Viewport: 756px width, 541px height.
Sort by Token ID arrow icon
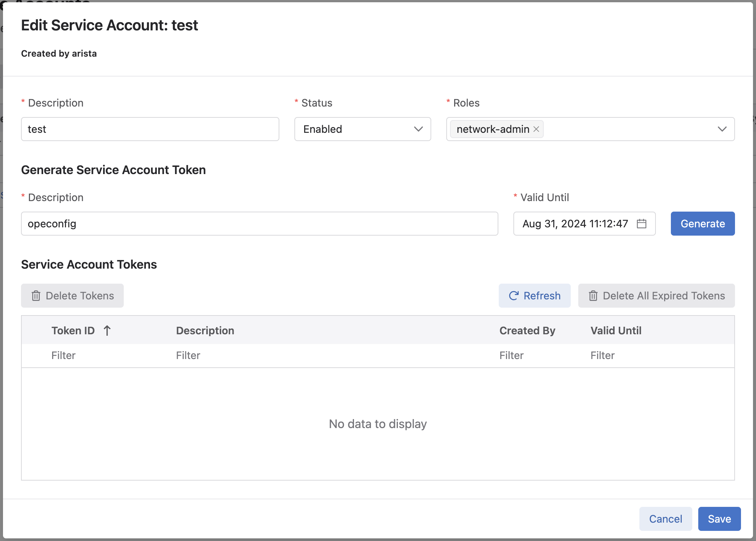pos(107,331)
